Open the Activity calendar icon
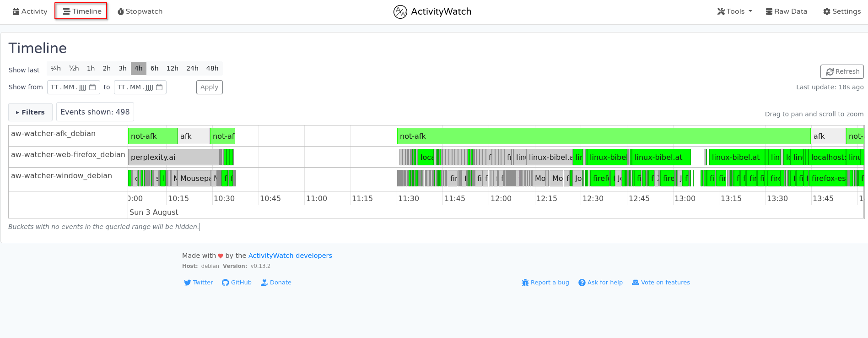The image size is (868, 338). tap(16, 11)
